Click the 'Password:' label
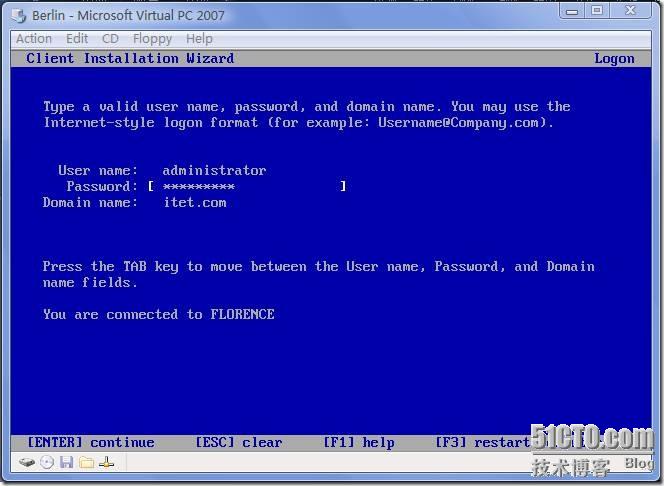The height and width of the screenshot is (486, 664). click(x=102, y=186)
